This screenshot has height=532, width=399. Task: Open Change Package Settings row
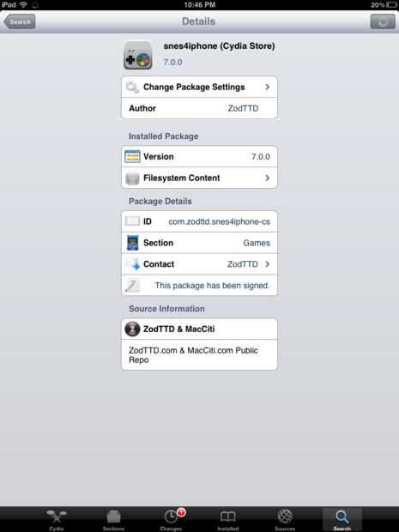(199, 87)
